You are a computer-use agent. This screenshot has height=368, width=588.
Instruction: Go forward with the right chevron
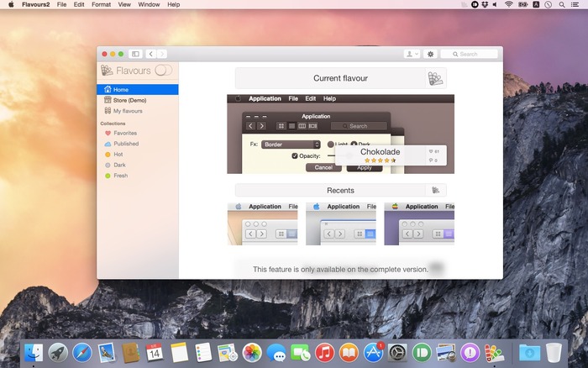tap(162, 54)
